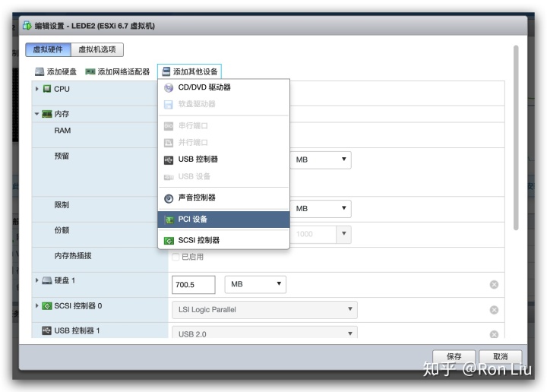Click the 硬盘 1 size field 700.5
The image size is (547, 392).
194,285
